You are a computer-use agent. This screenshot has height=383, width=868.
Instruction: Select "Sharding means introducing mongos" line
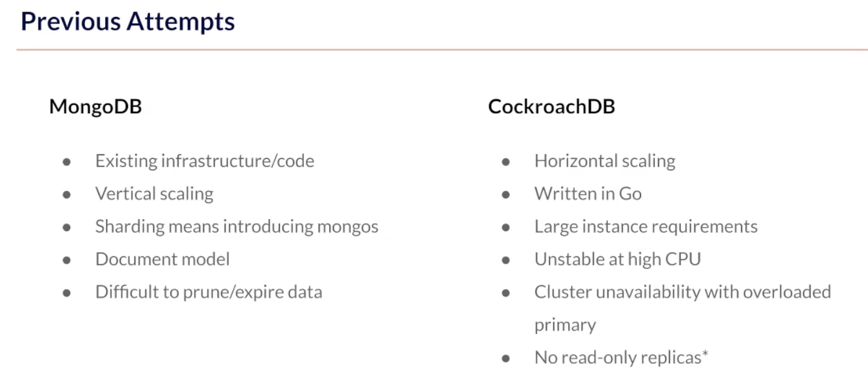tap(237, 226)
